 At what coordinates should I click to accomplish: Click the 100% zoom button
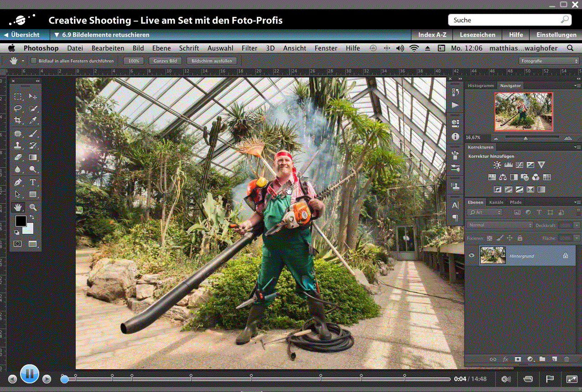click(134, 61)
